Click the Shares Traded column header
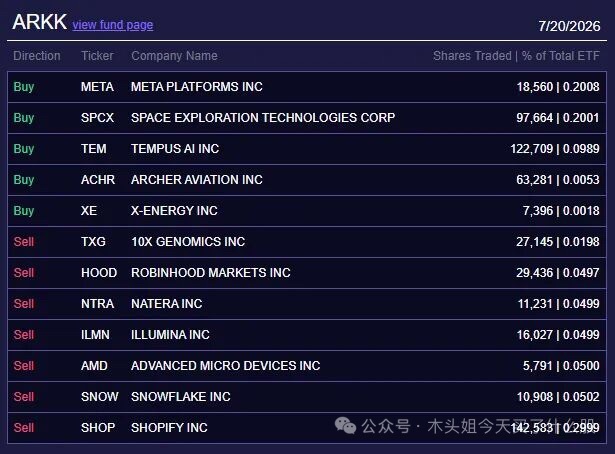615x454 pixels. tap(472, 56)
